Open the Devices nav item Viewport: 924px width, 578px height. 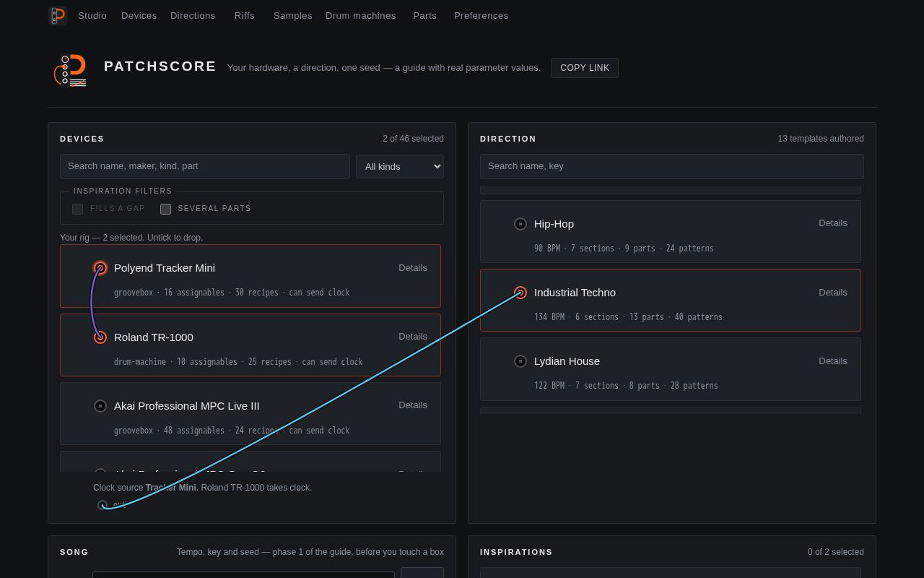(x=139, y=15)
